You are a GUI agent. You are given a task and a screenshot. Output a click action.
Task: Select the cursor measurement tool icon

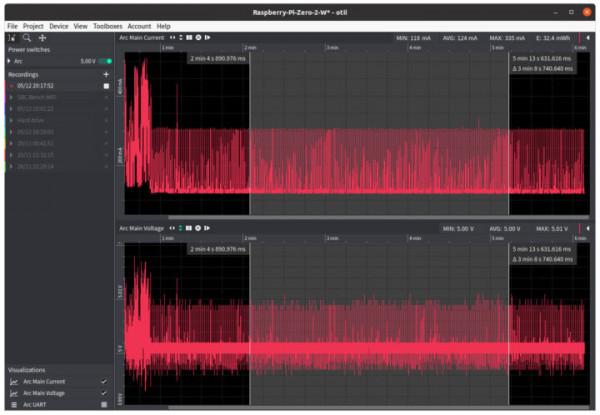[x=11, y=37]
